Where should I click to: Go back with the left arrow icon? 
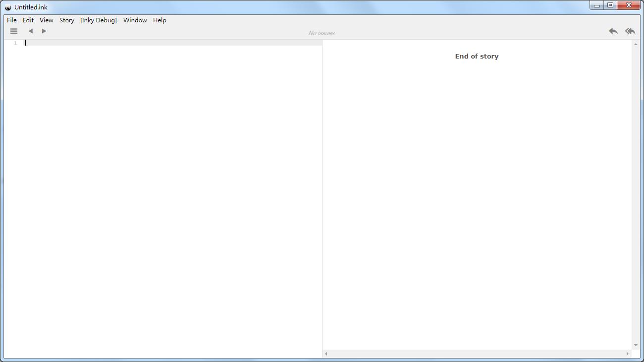[31, 31]
